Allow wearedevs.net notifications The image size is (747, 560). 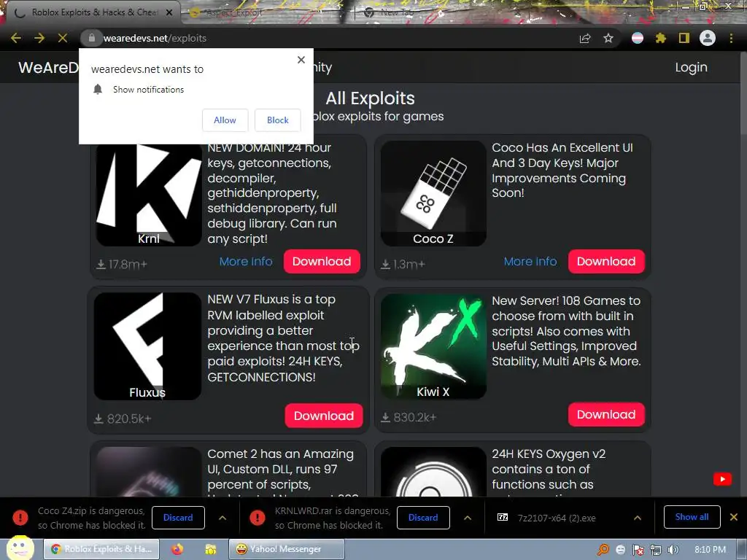(225, 120)
